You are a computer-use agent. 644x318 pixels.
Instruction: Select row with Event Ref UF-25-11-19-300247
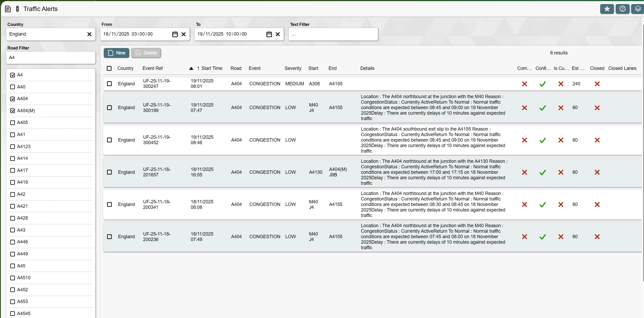point(109,84)
